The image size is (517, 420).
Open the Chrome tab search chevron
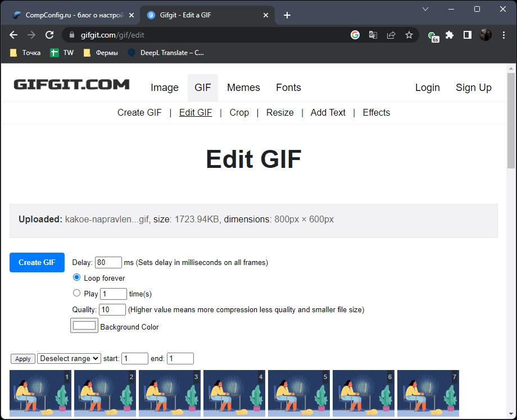point(427,9)
